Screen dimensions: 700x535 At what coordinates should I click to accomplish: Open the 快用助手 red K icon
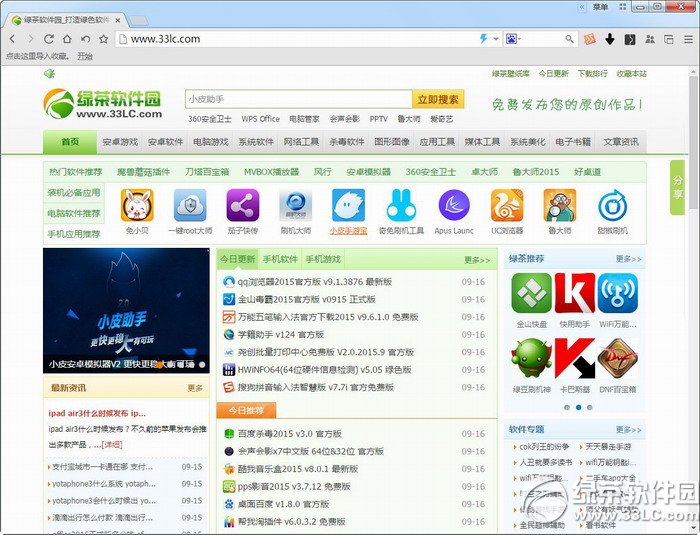coord(575,293)
